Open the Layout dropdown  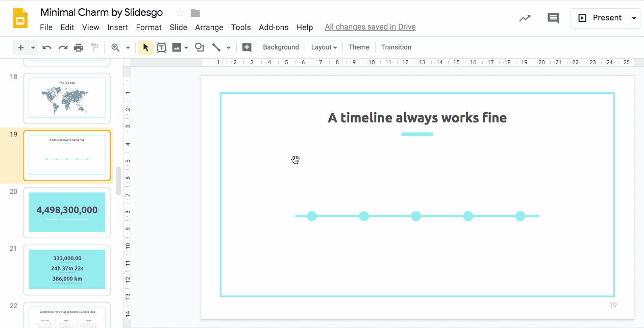coord(324,47)
